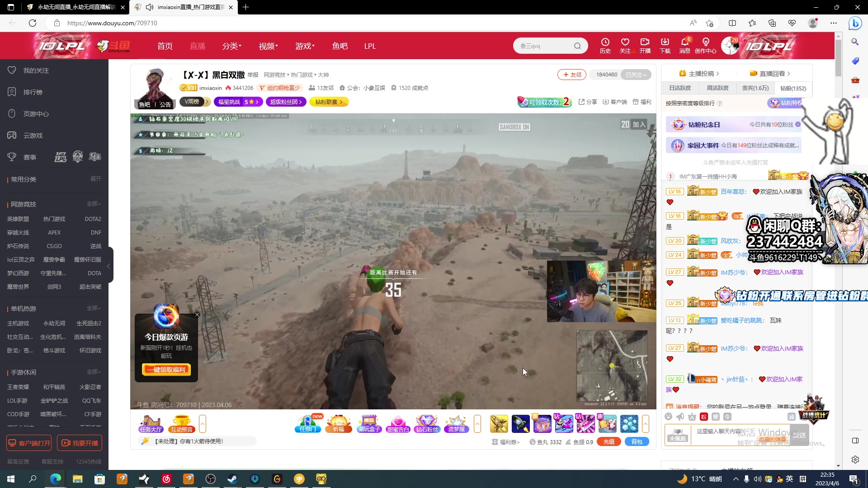Open the 滤 chat filter icon
Viewport: 868px width, 488px height.
pyautogui.click(x=792, y=417)
